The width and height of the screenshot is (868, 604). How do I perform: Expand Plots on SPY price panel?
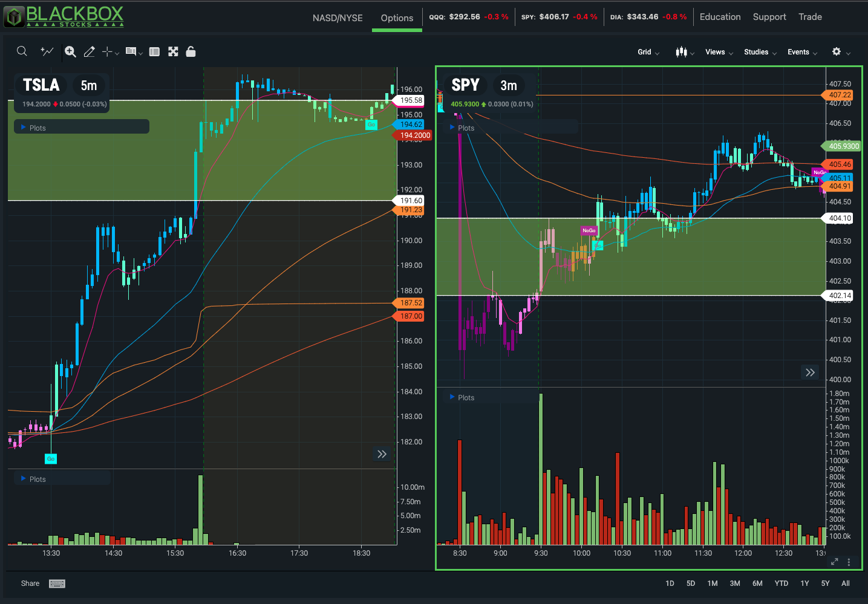pos(512,128)
